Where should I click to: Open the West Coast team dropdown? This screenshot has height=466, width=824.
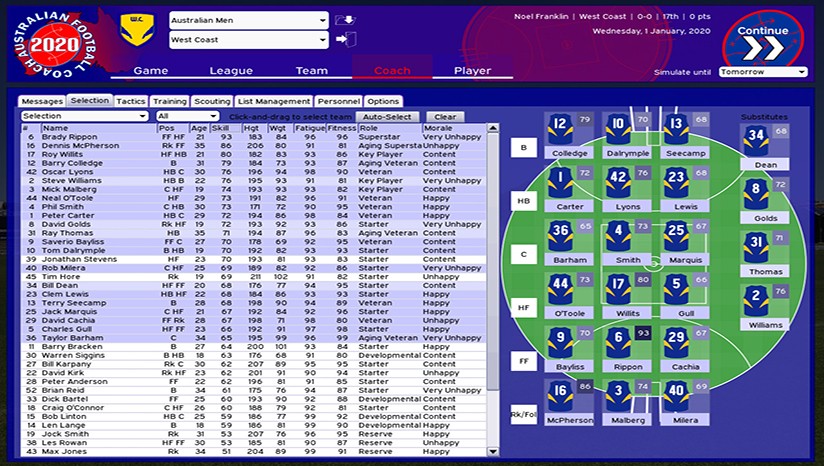pyautogui.click(x=249, y=40)
